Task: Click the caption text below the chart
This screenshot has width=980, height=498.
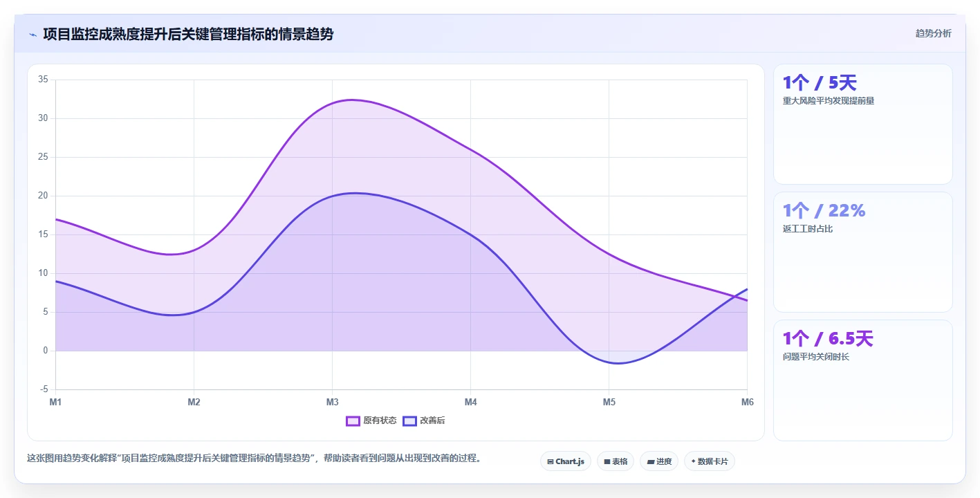Action: [x=255, y=458]
